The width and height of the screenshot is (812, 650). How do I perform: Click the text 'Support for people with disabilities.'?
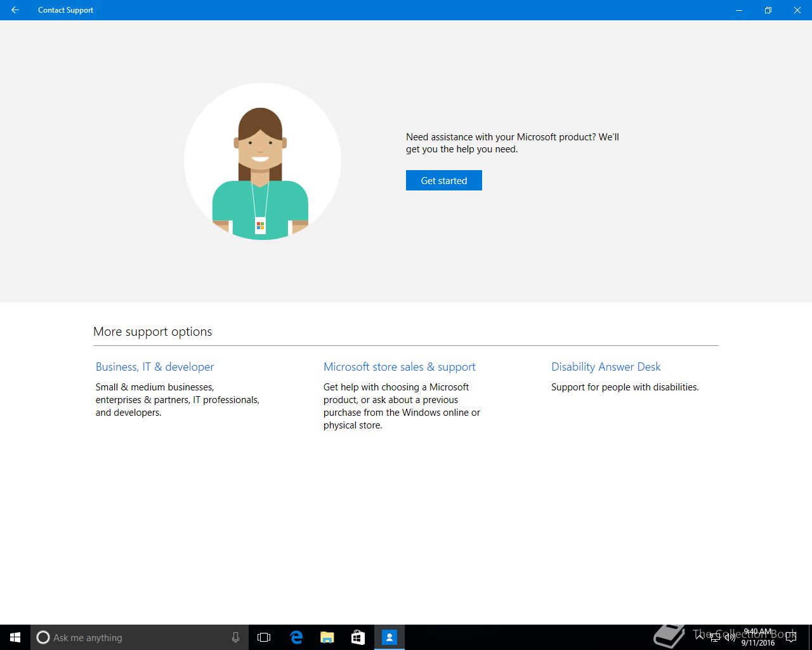(625, 387)
